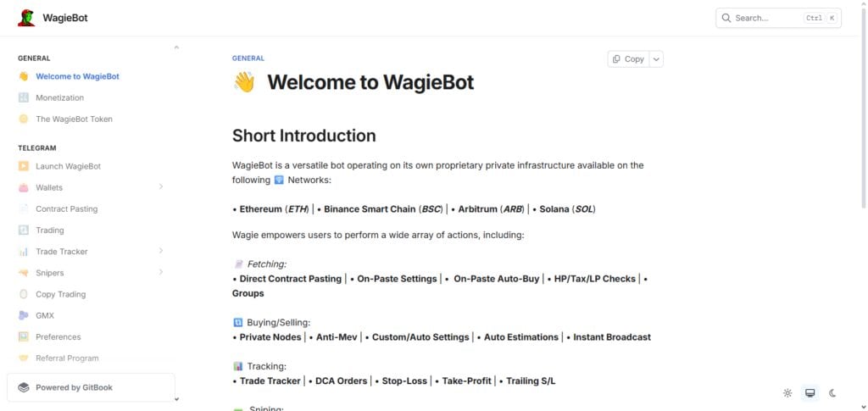868x411 pixels.
Task: Click the icon beside Trading
Action: point(23,230)
